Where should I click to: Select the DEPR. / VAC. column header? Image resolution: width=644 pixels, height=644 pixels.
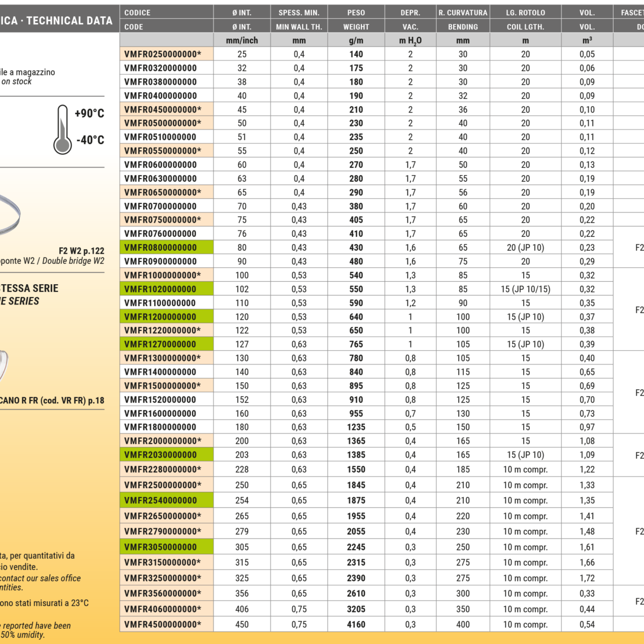click(410, 19)
